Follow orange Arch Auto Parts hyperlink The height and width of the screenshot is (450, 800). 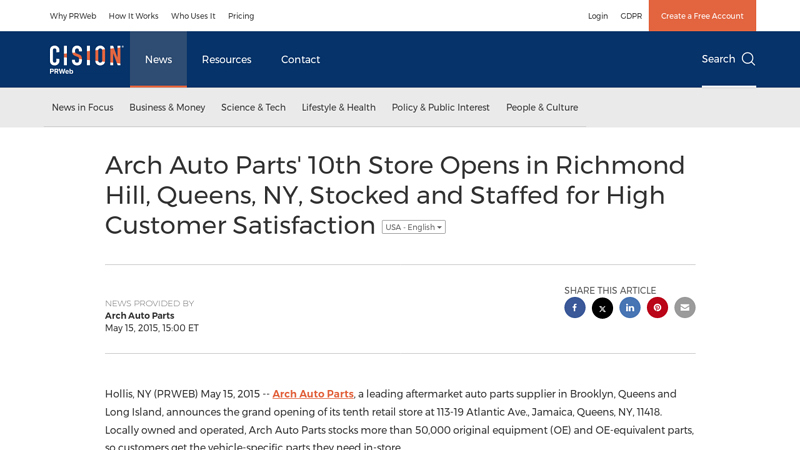point(313,394)
